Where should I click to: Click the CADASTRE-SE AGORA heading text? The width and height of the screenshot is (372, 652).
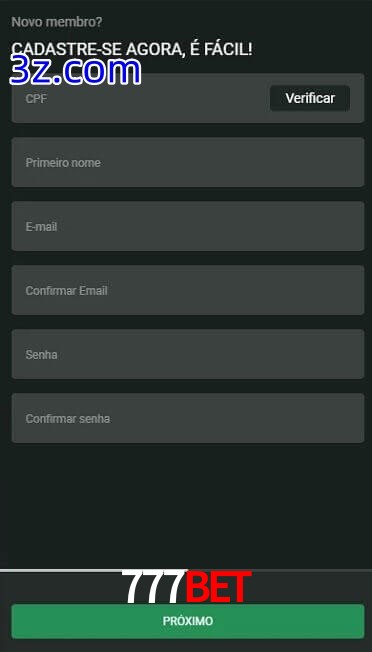tap(132, 49)
